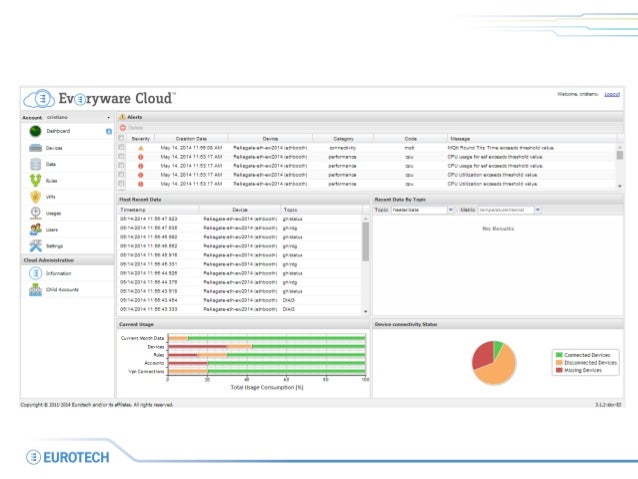Click the Everyware Cloud logo

coord(100,98)
